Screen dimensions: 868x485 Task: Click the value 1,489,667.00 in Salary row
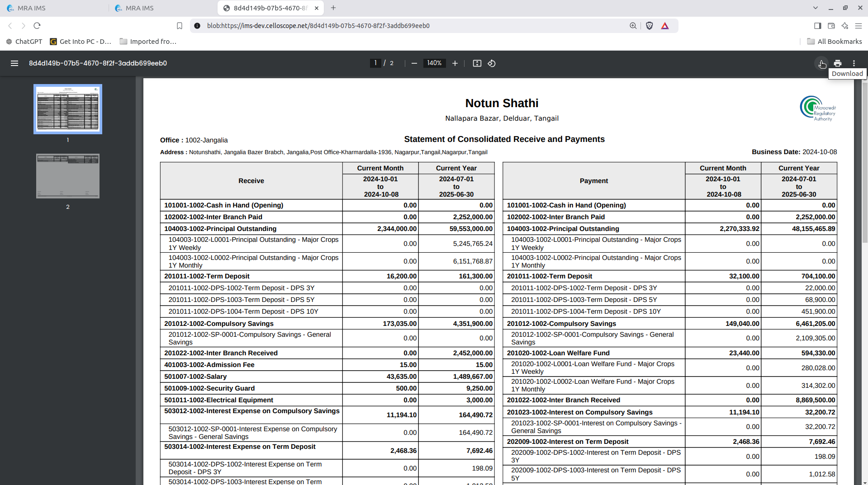click(x=473, y=377)
